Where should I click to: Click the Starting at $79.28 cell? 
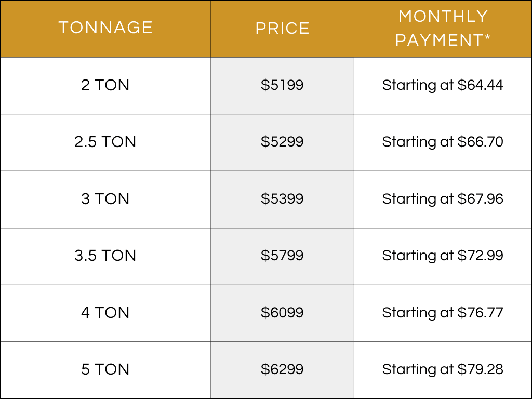click(443, 369)
